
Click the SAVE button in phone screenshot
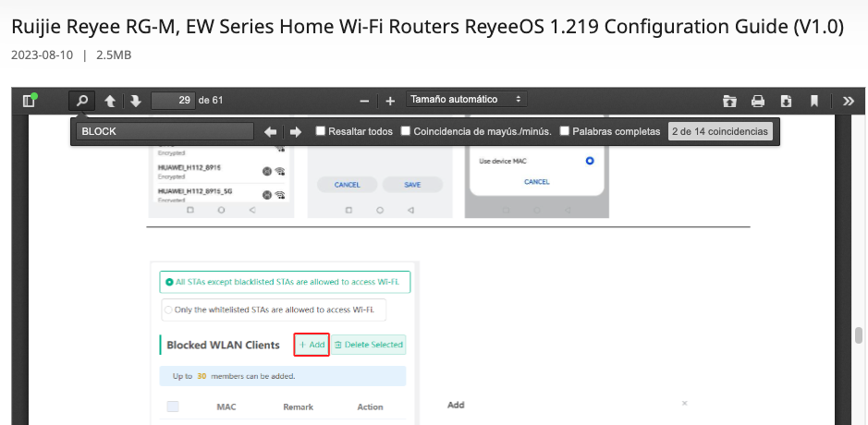pyautogui.click(x=412, y=185)
